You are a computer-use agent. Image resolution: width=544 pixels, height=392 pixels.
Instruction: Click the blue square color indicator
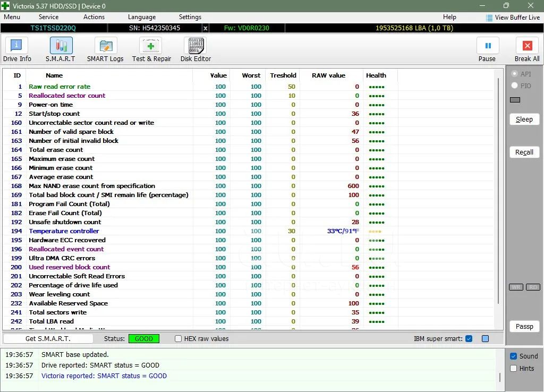485,339
